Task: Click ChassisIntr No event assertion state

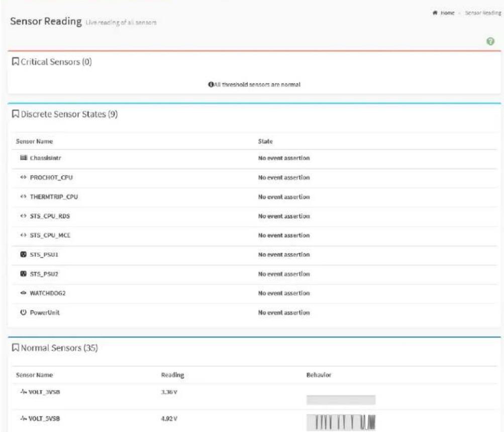Action: pos(284,158)
